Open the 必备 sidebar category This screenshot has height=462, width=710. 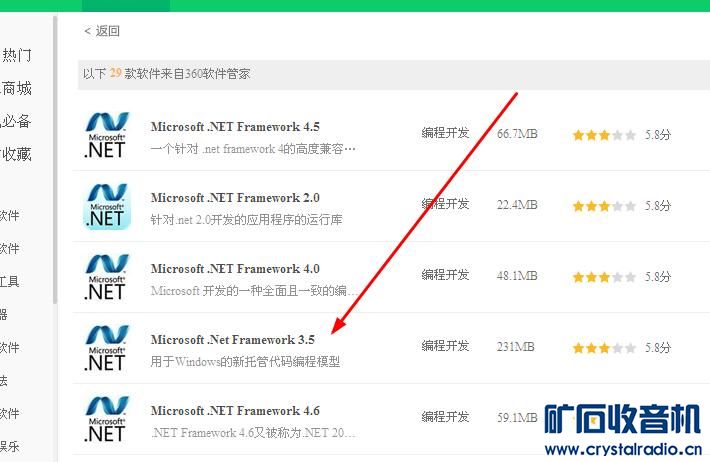tap(16, 121)
